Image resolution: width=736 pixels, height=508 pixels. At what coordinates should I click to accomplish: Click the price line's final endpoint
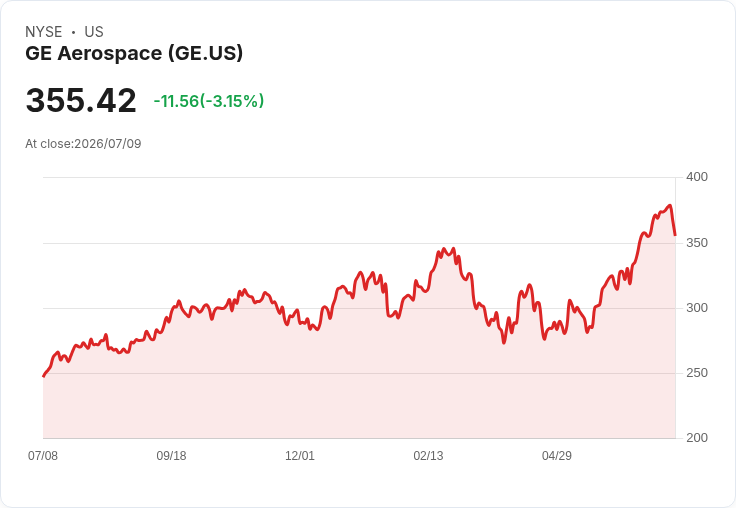tap(675, 235)
